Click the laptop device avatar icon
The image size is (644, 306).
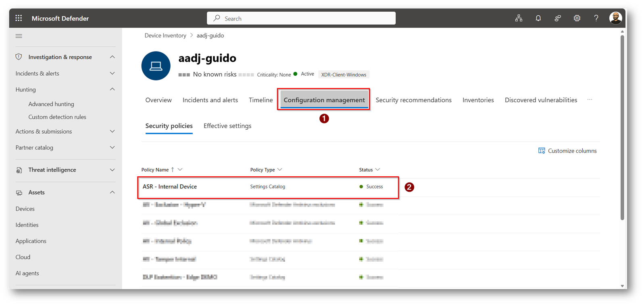(x=156, y=66)
